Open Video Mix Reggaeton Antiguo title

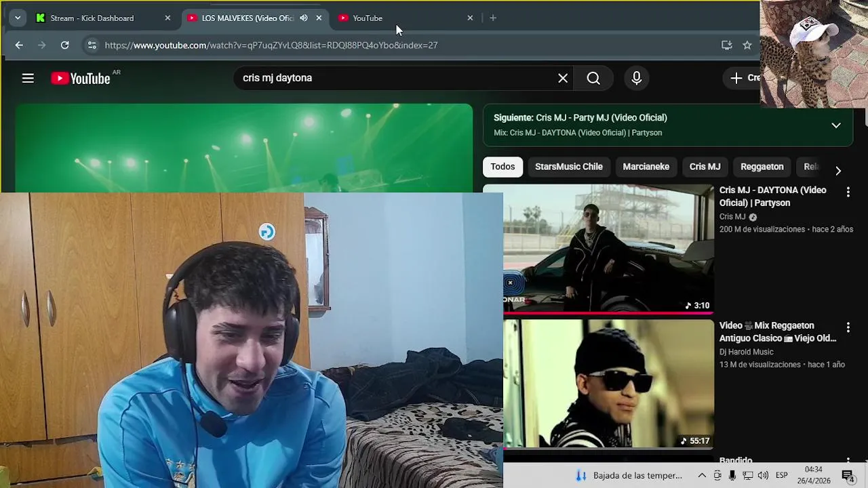click(x=778, y=332)
